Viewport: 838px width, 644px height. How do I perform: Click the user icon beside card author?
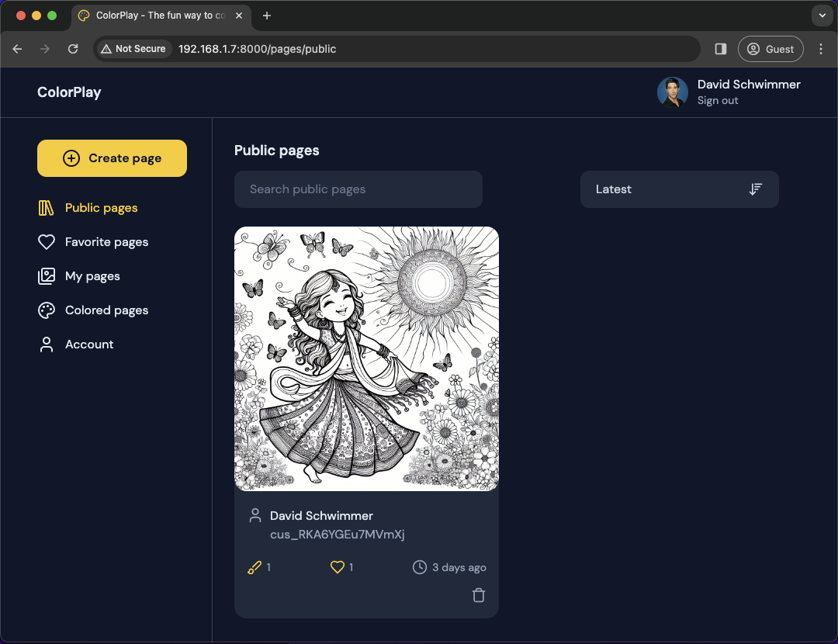[x=255, y=516]
